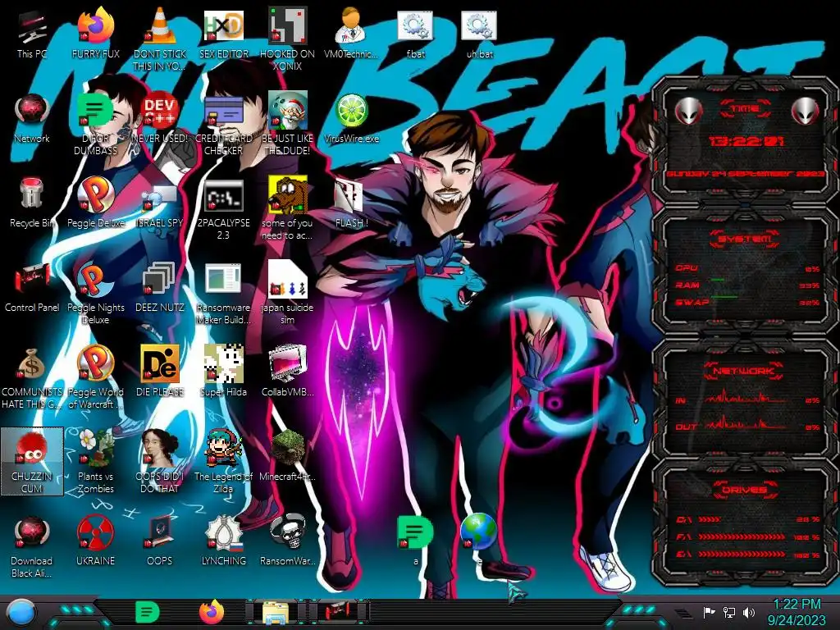Screen dimensions: 840x630
Task: Open the 2PACALYPSE 2.3 console shortcut
Action: tap(223, 195)
